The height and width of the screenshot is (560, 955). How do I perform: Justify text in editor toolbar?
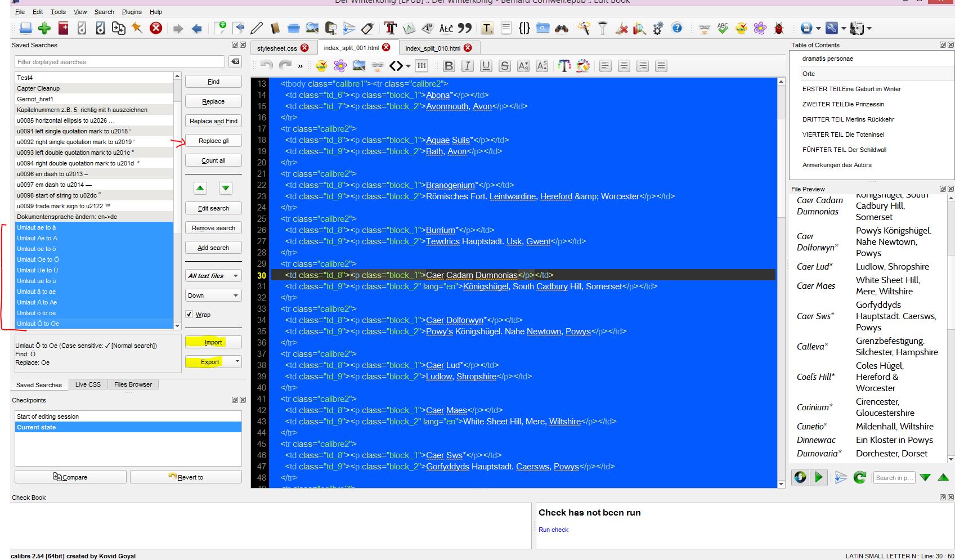(661, 66)
